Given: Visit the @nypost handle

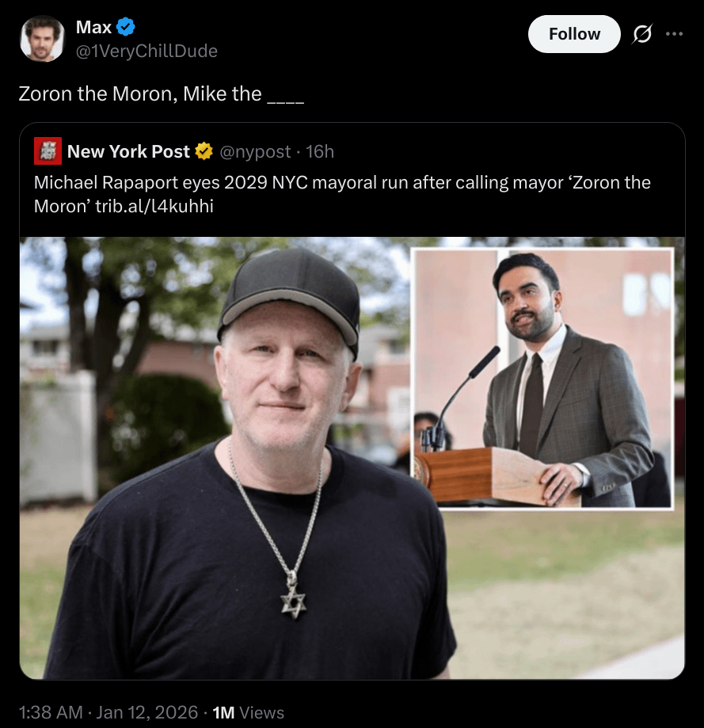Looking at the screenshot, I should tap(254, 151).
